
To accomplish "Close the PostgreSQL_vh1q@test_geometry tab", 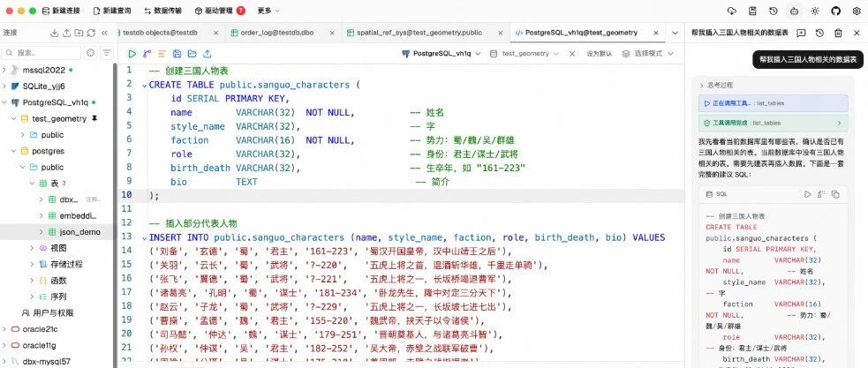I will pos(656,33).
